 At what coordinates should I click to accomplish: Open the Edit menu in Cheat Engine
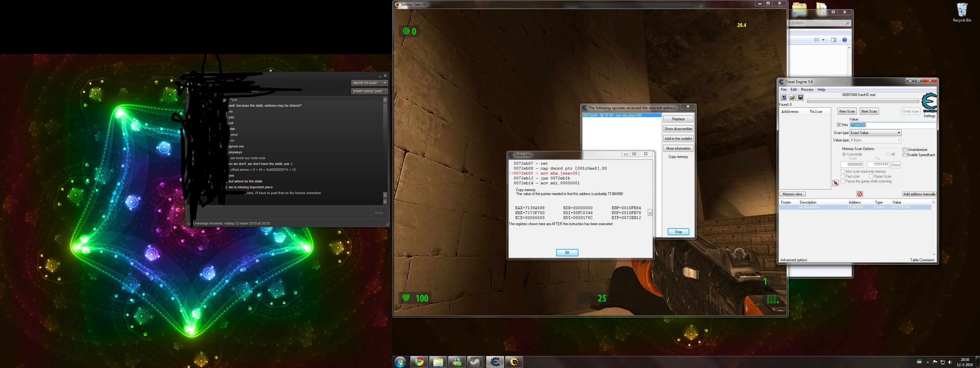click(793, 90)
